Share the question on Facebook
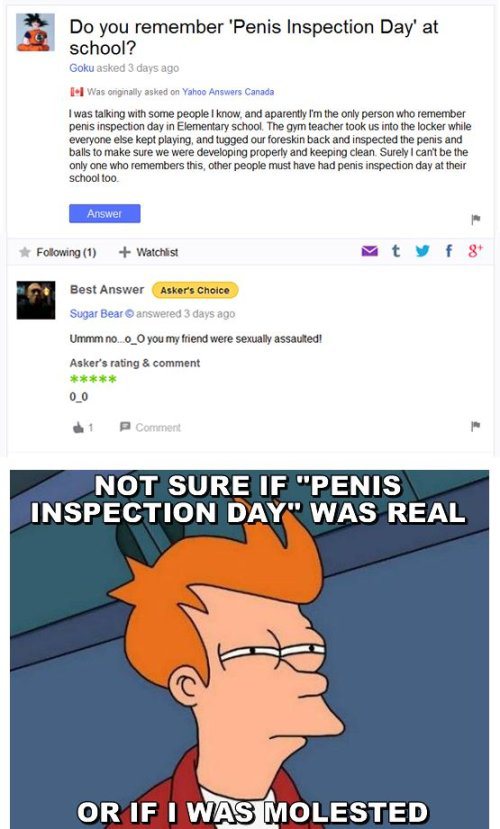The image size is (500, 829). pyautogui.click(x=449, y=251)
